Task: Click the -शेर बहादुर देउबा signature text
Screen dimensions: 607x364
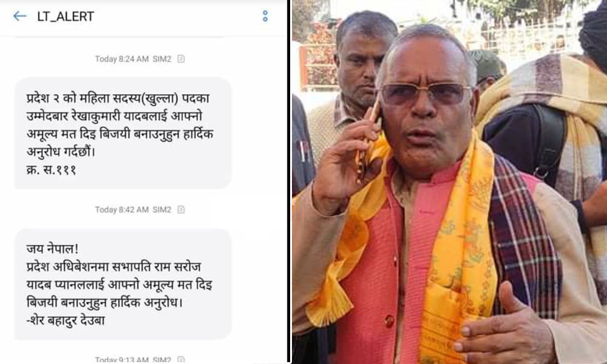Action: [66, 321]
